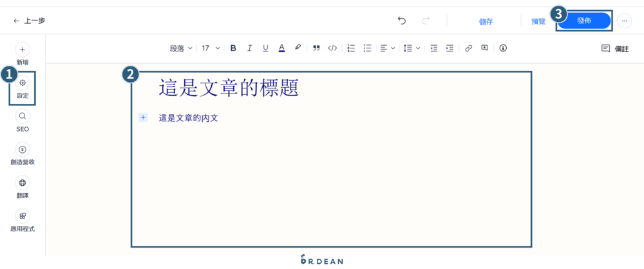
Task: Toggle italic formatting
Action: (x=249, y=48)
